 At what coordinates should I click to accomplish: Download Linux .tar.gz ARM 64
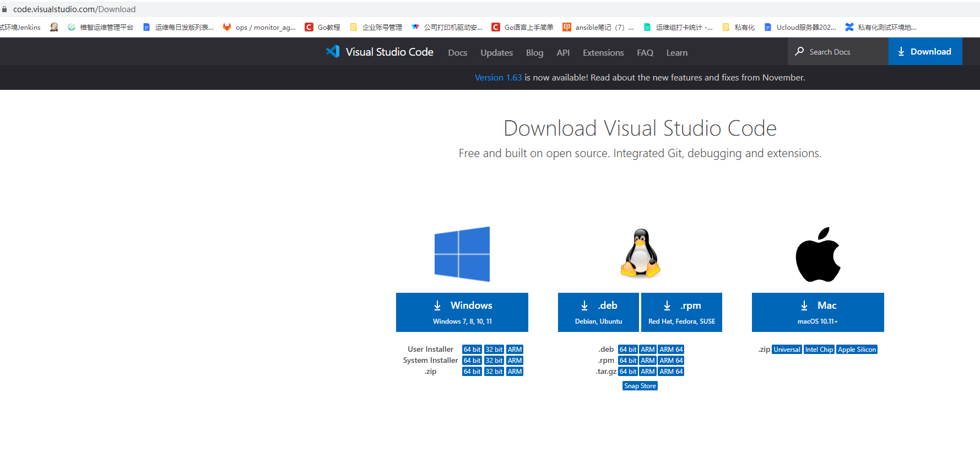tap(671, 372)
